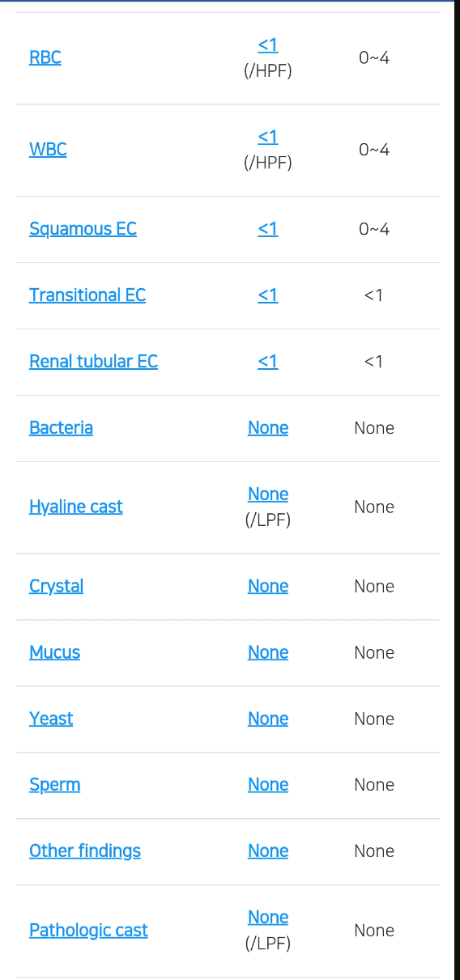460x980 pixels.
Task: Click the Squamous EC link
Action: point(83,229)
